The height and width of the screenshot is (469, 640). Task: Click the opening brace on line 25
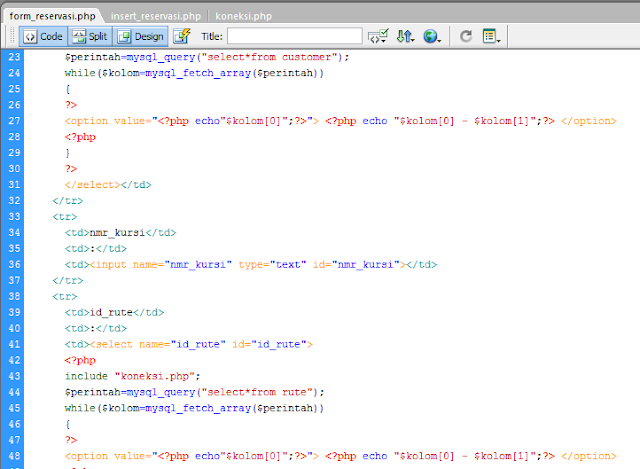click(68, 89)
